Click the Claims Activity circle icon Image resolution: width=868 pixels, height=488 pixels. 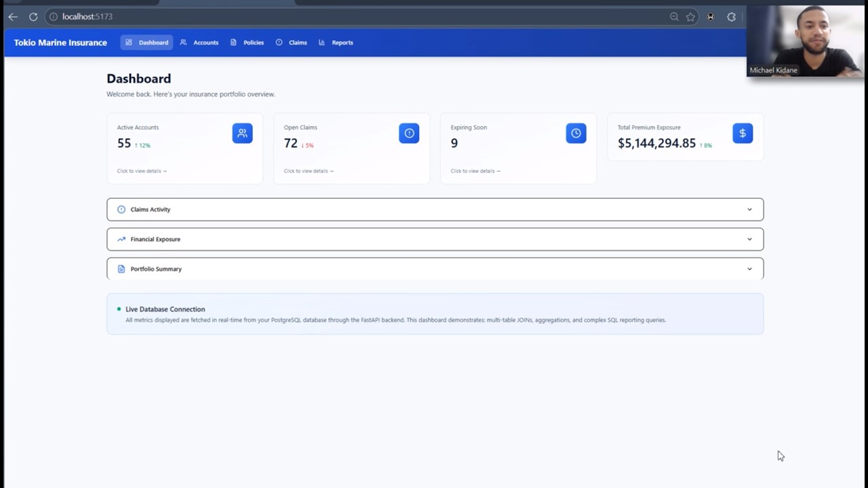pyautogui.click(x=121, y=209)
